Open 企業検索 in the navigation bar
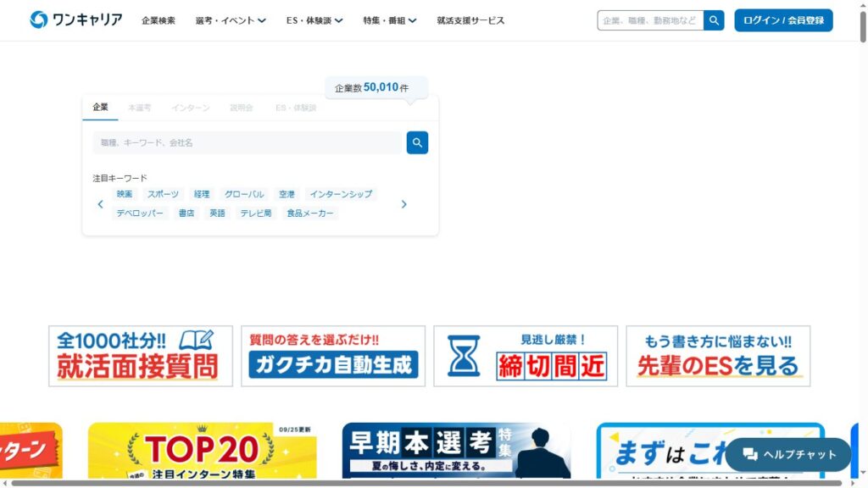Screen dimensions: 868x488 point(159,20)
